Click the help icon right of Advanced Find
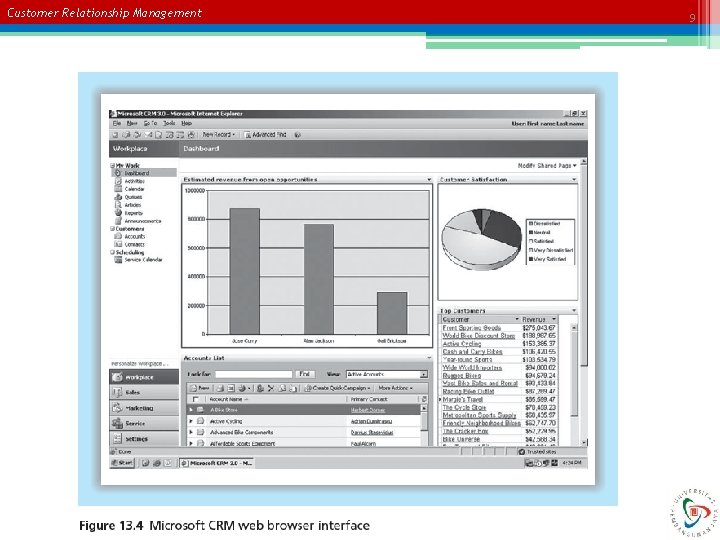Screen dimensions: 720x540 coord(298,135)
